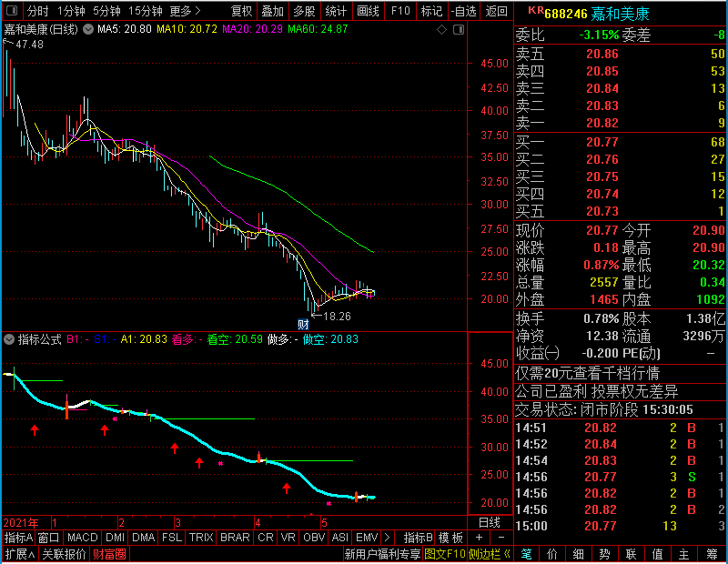Select the BRAR indicator tab
The image size is (728, 564).
coord(235,538)
